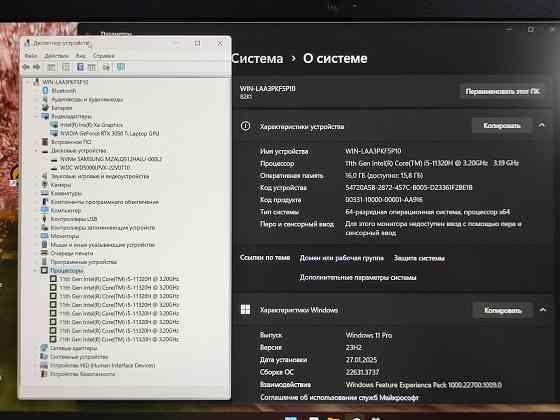560x420 pixels.
Task: Select NVMe SAMSUNG disk drive row
Action: pyautogui.click(x=111, y=159)
